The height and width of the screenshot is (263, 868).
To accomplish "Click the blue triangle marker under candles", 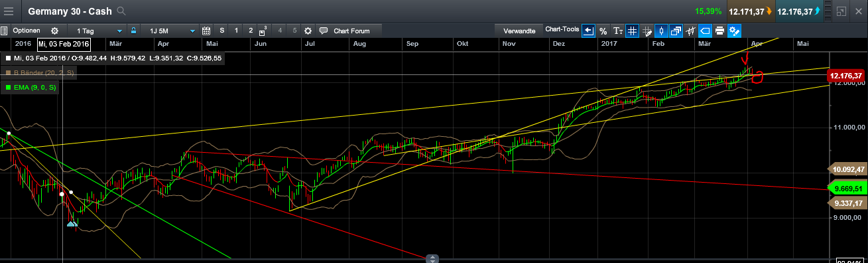I will 71,224.
